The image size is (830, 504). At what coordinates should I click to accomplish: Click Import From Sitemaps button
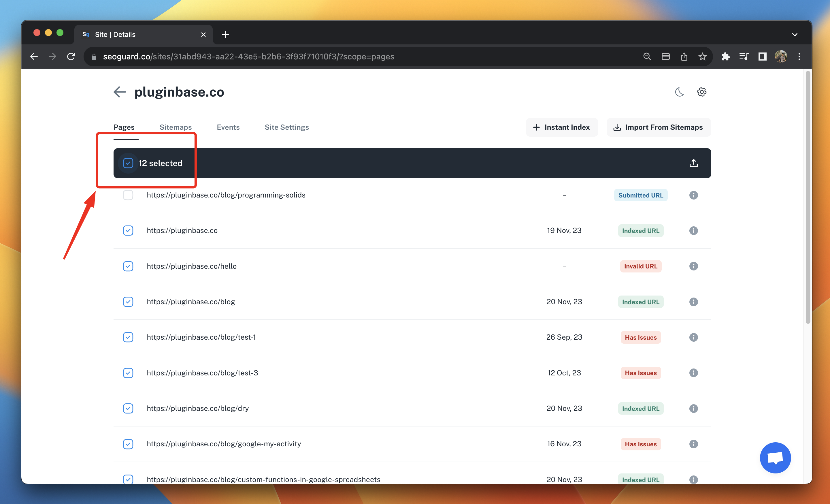pos(659,127)
